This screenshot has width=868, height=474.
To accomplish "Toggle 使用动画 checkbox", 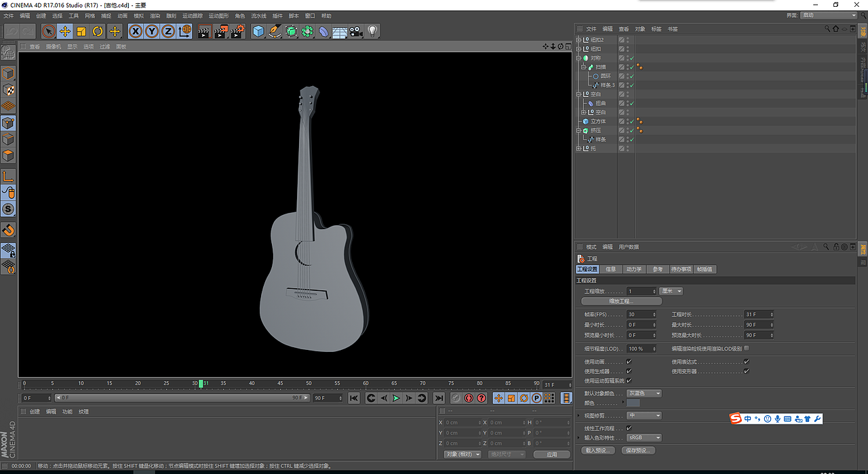I will click(x=629, y=362).
